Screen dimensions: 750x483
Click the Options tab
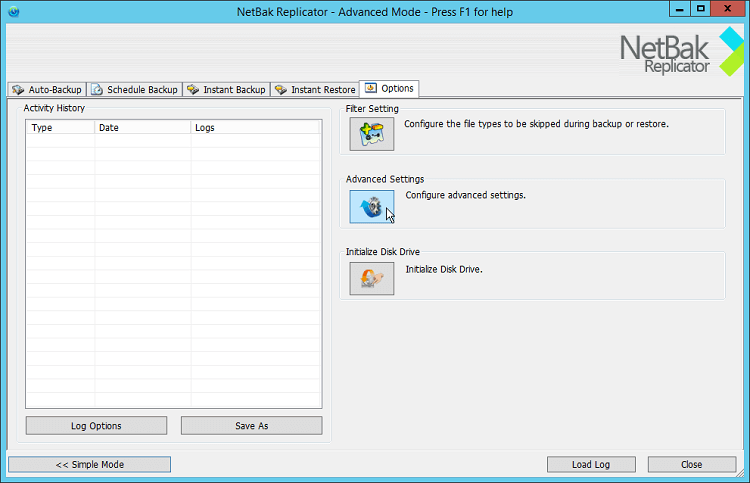point(389,88)
